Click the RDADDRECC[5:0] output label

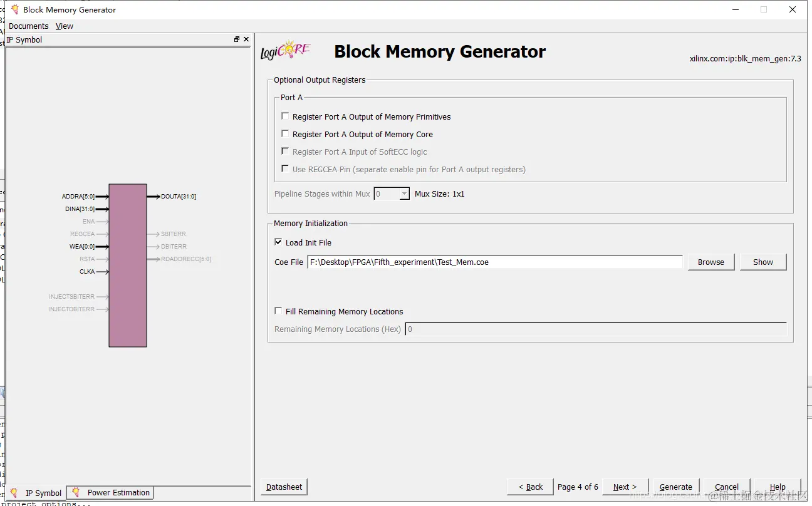(186, 259)
